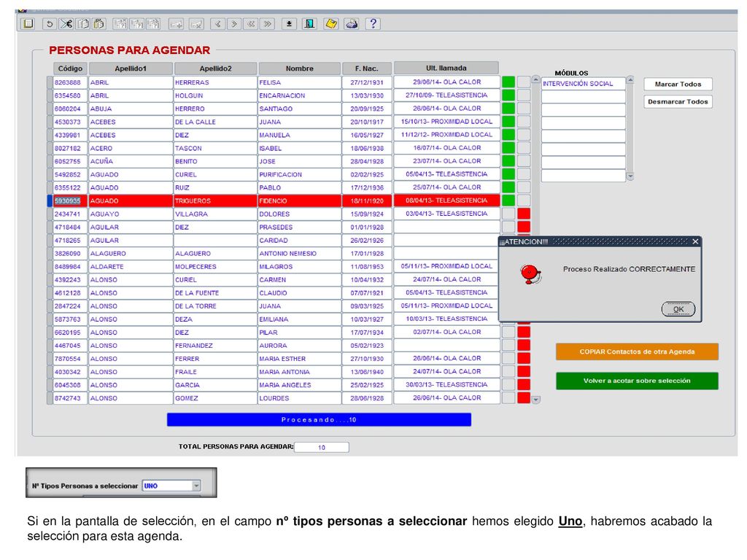Click the Nombre column header
The height and width of the screenshot is (560, 747).
click(x=299, y=68)
